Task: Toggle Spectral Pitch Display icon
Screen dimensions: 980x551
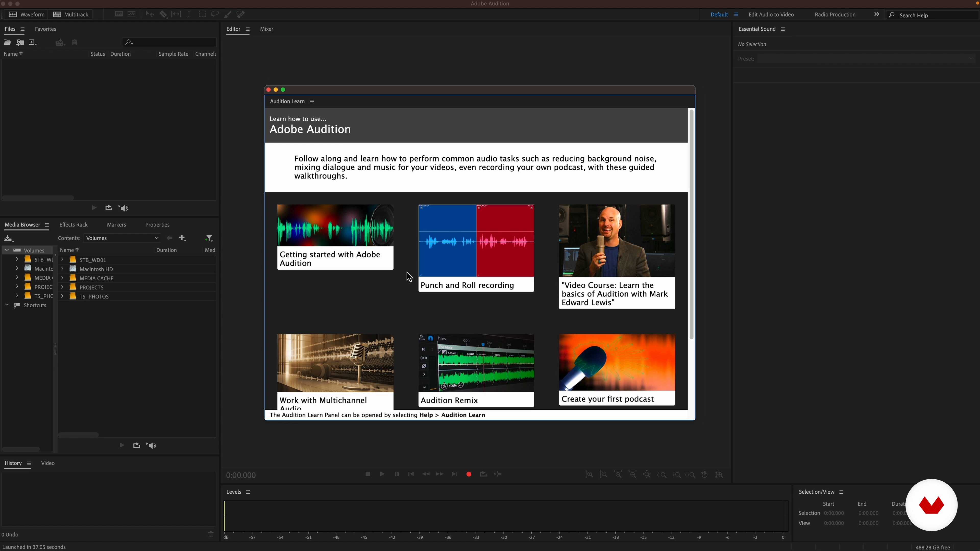Action: click(x=132, y=15)
